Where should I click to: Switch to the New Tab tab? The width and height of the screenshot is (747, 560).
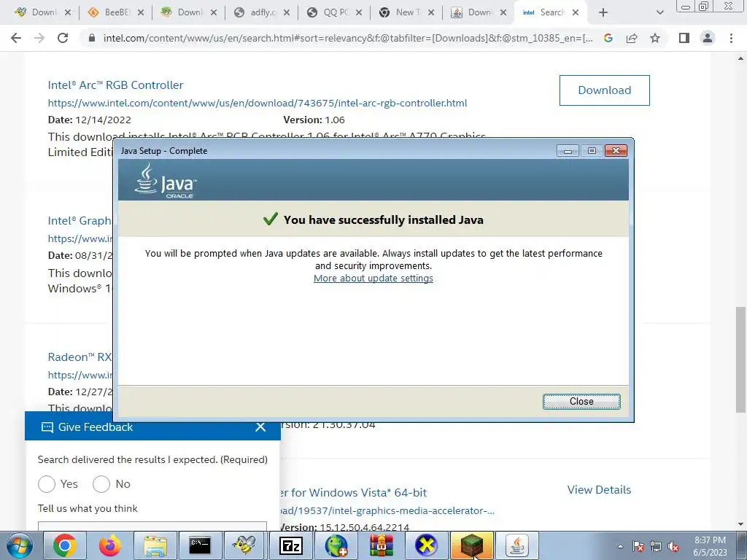(x=406, y=12)
